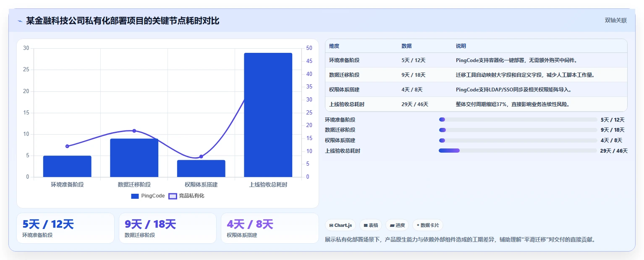
Task: Click the 上线验收总耗时 progress row label
Action: point(343,151)
